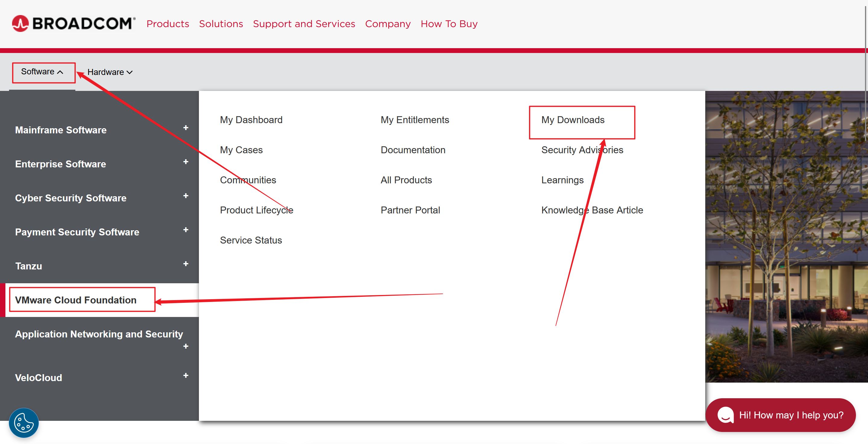Select VMware Cloud Foundation category

click(76, 300)
